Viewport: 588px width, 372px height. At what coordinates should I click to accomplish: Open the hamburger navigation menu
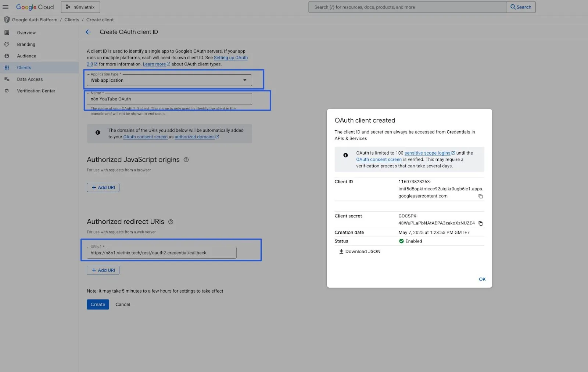[6, 7]
